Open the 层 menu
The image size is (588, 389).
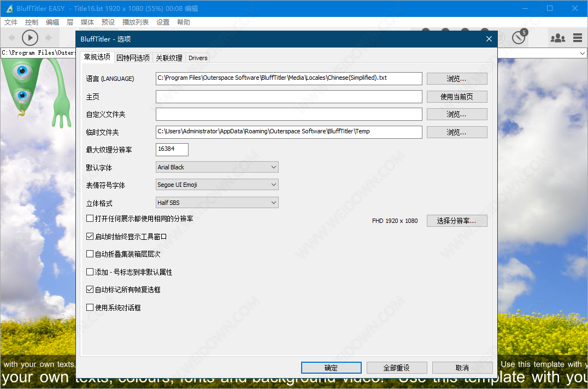[x=70, y=22]
